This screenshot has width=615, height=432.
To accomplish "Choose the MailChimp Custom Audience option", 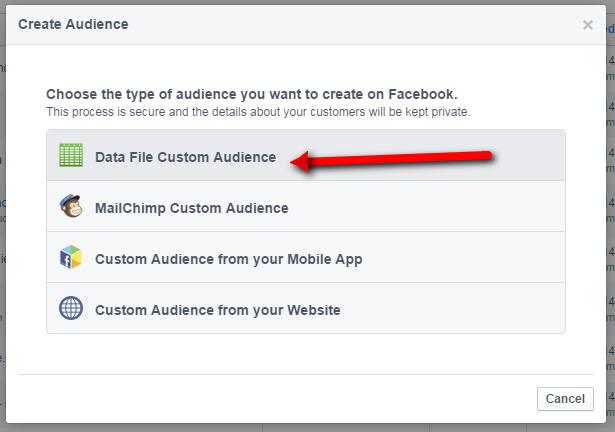I will point(306,206).
